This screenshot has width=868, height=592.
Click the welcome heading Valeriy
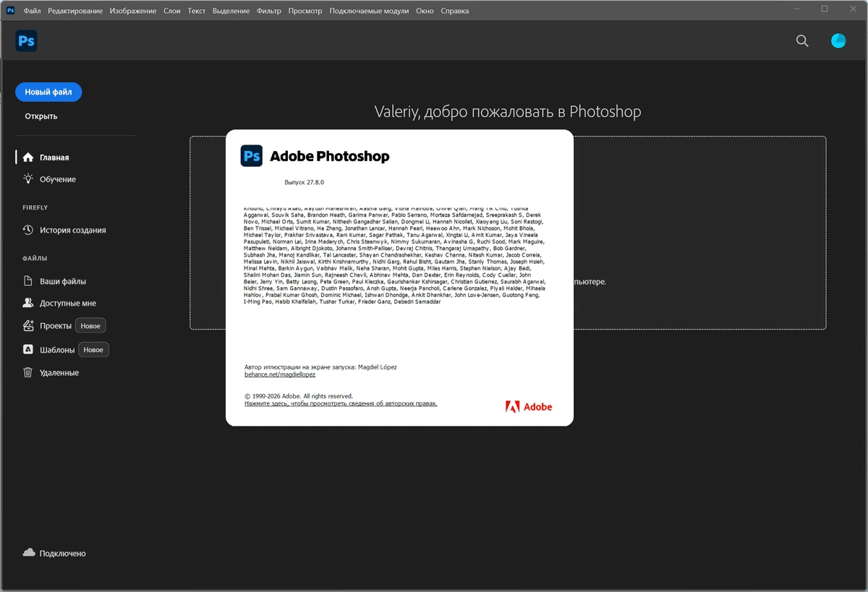[508, 111]
